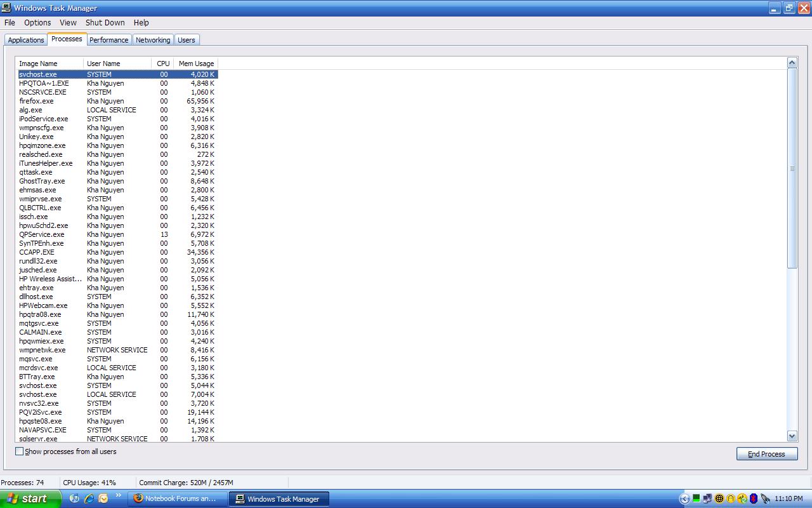Select the HPWebcam.exe process
The image size is (812, 508).
tap(117, 305)
